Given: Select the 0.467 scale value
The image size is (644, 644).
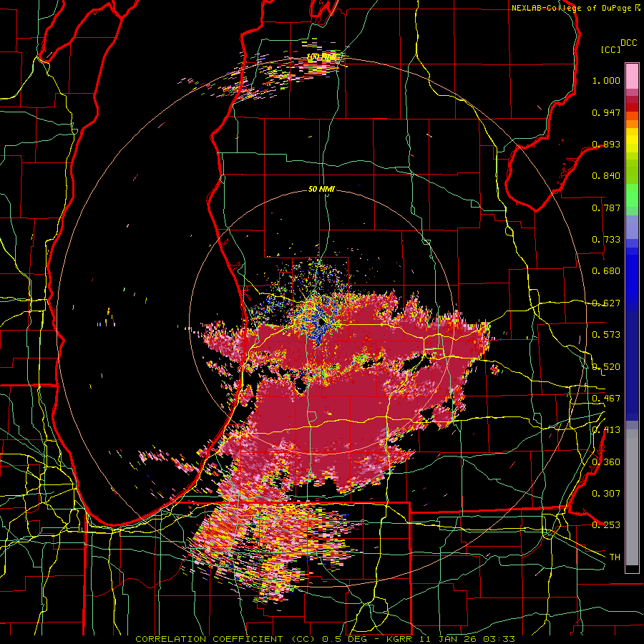Looking at the screenshot, I should pos(606,399).
